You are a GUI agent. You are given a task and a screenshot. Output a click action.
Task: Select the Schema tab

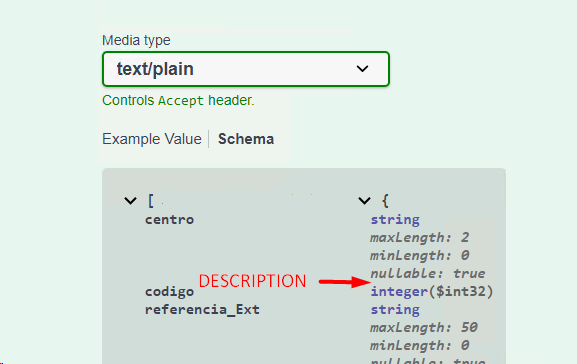coord(246,139)
